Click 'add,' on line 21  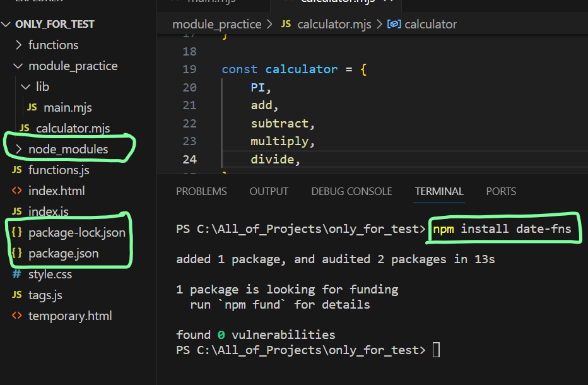click(264, 105)
